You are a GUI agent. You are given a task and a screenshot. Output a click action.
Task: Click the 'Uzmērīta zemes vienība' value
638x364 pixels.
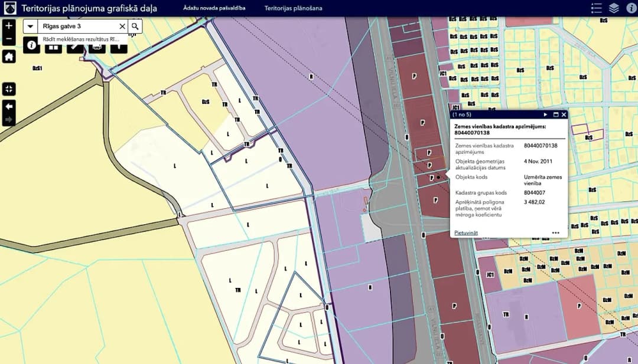(x=543, y=180)
